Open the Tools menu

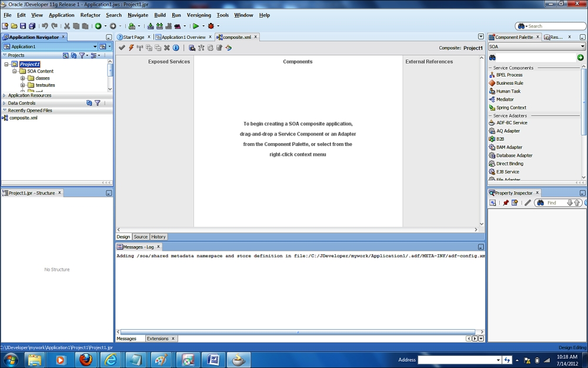click(x=222, y=15)
